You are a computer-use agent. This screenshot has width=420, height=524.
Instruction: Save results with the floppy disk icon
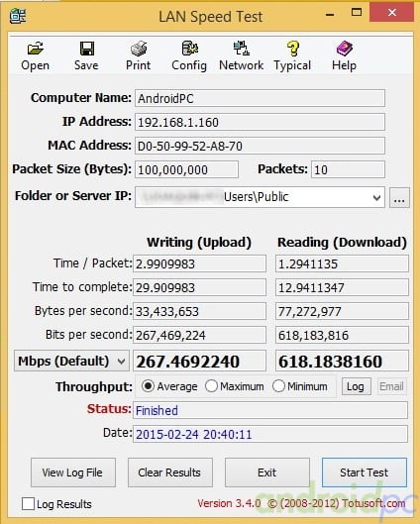pos(86,55)
